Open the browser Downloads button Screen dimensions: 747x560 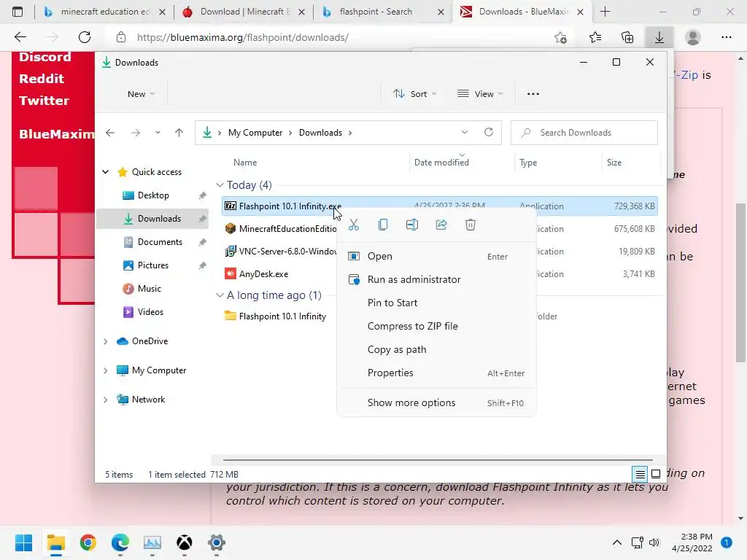[x=659, y=37]
